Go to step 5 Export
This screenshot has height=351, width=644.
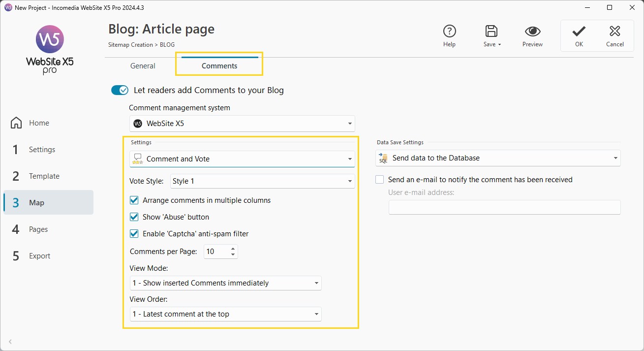coord(48,256)
